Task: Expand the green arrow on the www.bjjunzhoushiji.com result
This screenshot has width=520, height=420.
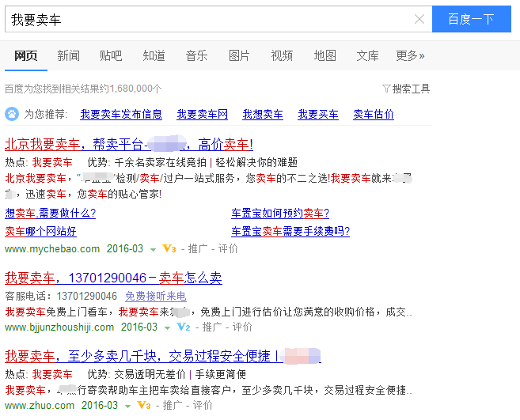Action: (x=167, y=327)
